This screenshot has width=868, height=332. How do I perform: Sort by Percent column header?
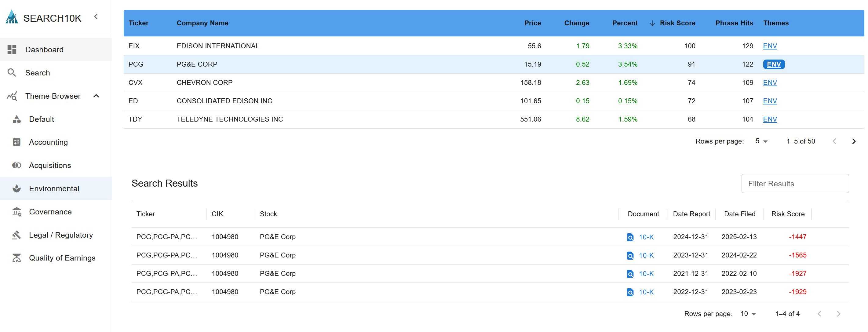(625, 23)
